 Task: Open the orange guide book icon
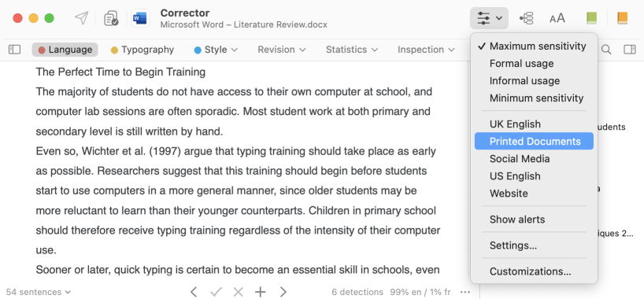click(x=622, y=18)
